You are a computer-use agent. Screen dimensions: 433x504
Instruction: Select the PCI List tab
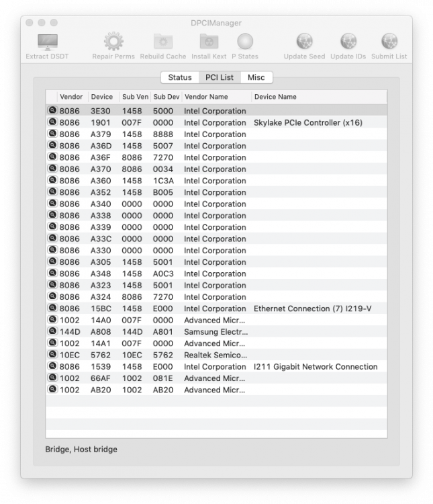[220, 77]
